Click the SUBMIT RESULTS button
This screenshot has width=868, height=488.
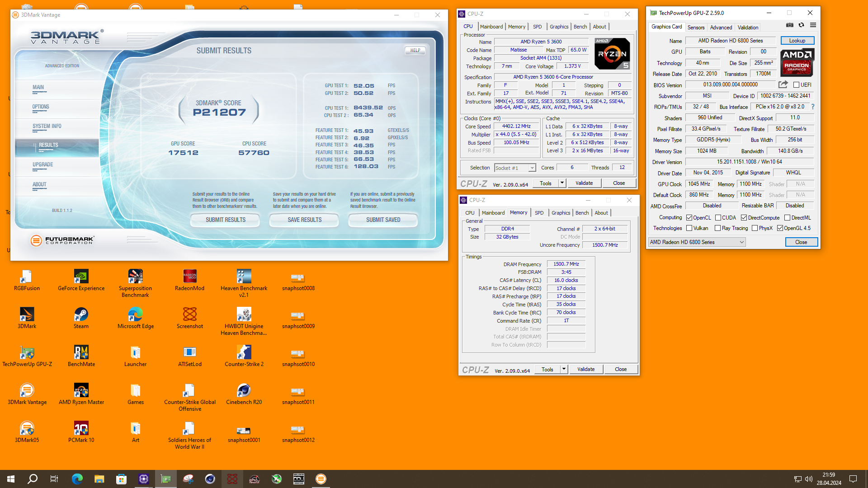click(x=225, y=220)
